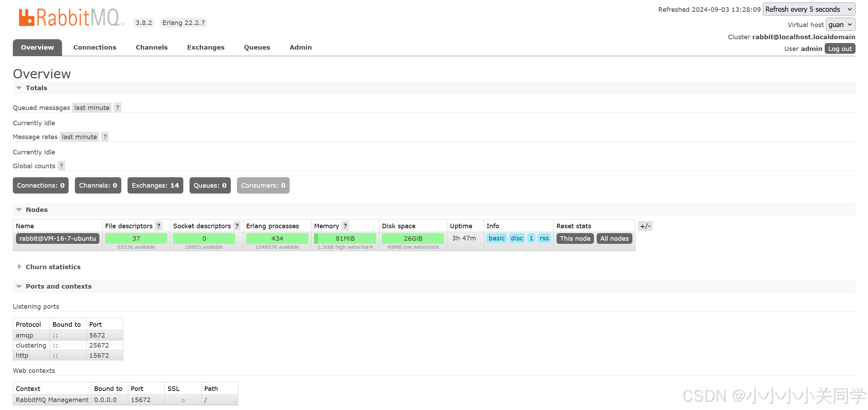Screen dimensions: 868x410
Task: Click the Erlang 22.2.7 label
Action: (184, 23)
